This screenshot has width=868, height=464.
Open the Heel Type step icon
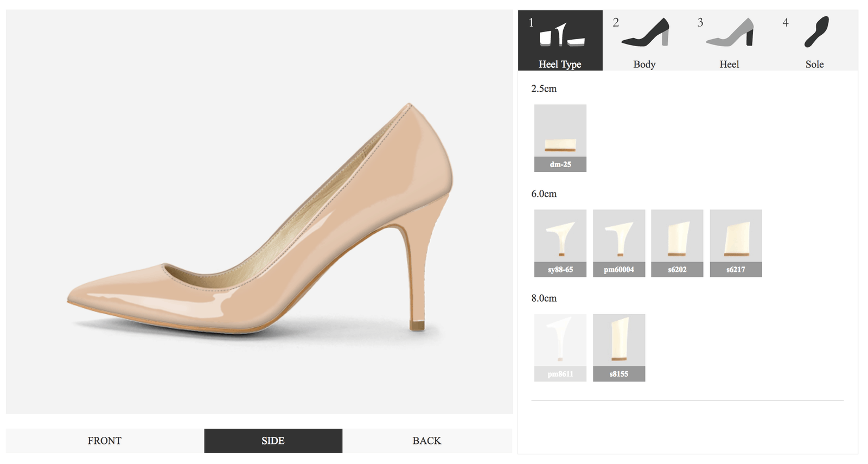pos(561,35)
